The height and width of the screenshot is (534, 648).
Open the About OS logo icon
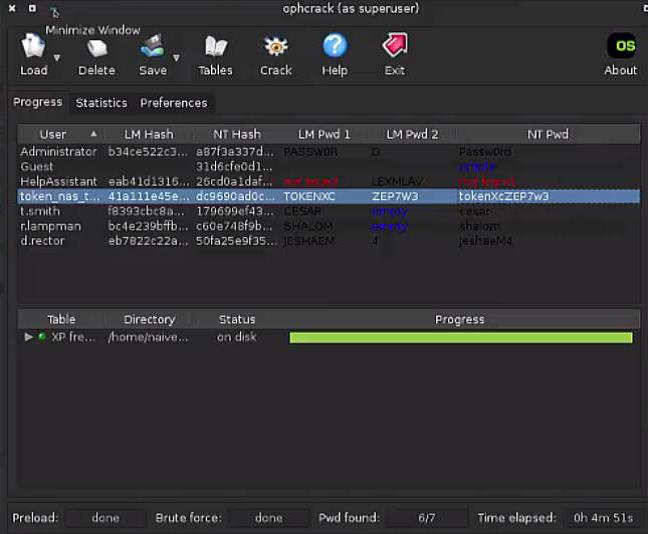621,47
